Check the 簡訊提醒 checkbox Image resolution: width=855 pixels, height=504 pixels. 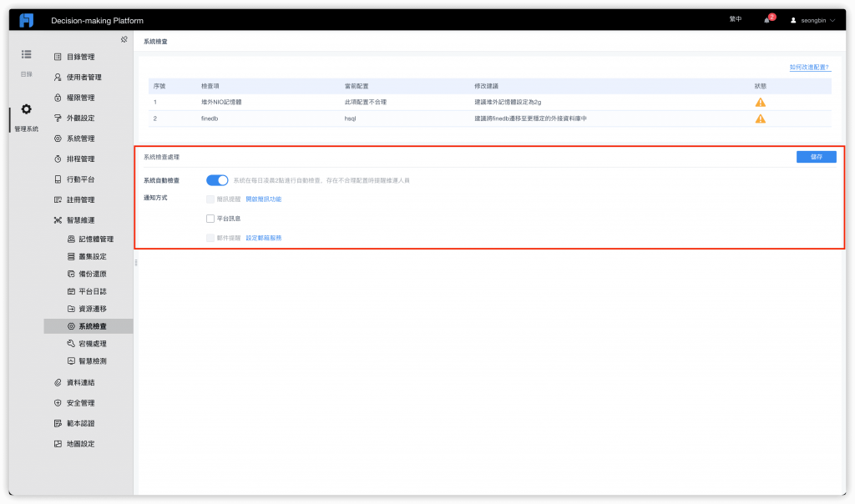210,199
